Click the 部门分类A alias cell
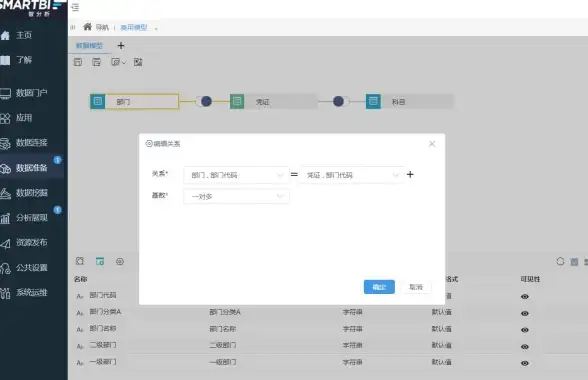 (225, 312)
